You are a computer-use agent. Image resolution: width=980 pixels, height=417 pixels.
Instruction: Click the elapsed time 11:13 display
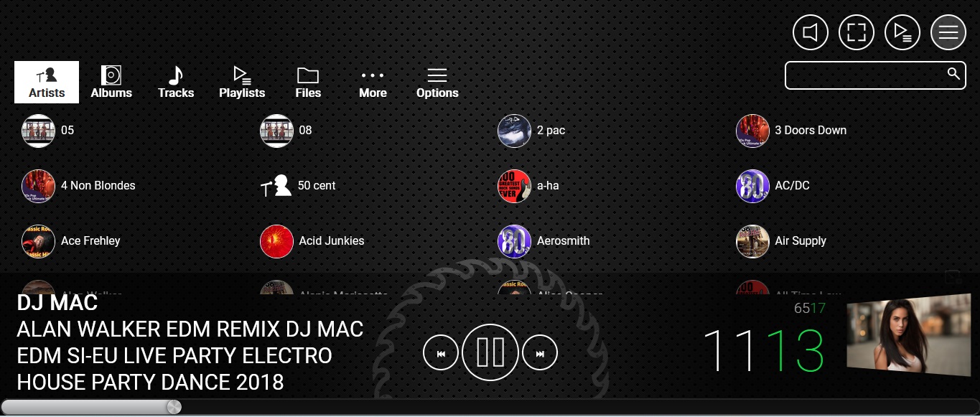coord(763,350)
